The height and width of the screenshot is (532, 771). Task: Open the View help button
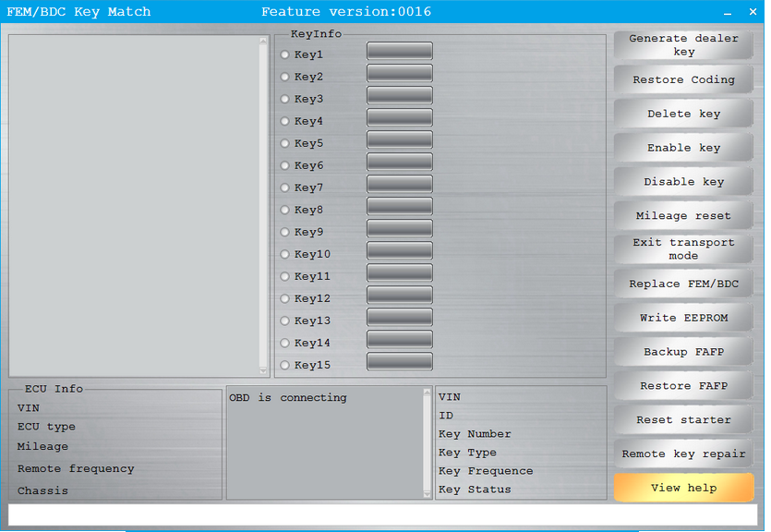tap(683, 488)
